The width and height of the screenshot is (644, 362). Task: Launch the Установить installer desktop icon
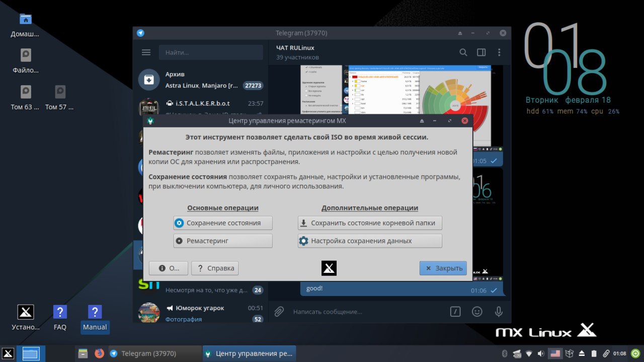(26, 318)
